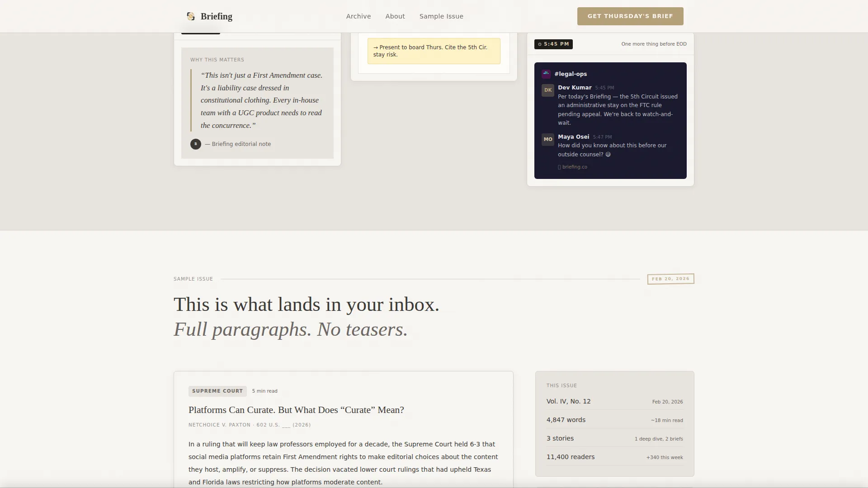
Task: Click the Briefing editorial note avatar
Action: coord(196,144)
